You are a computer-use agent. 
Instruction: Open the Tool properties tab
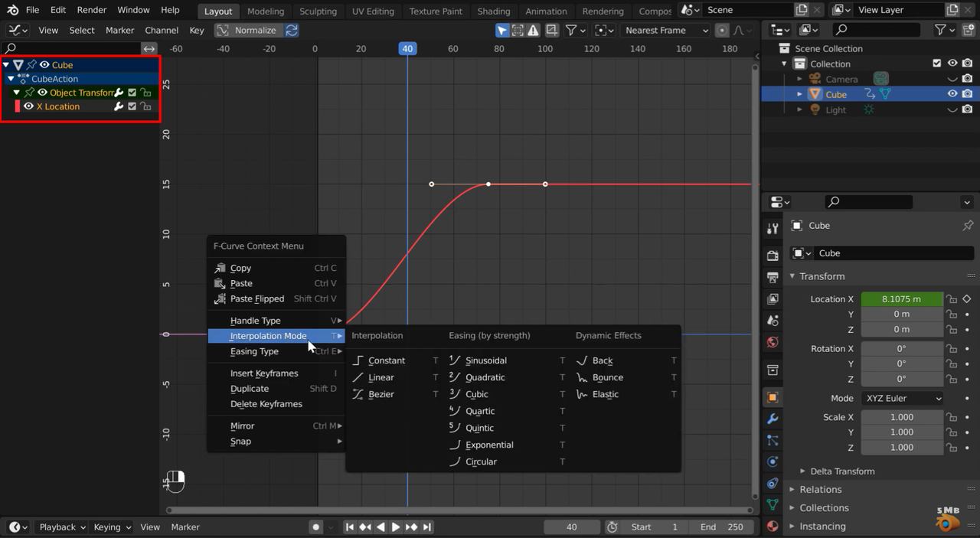pyautogui.click(x=773, y=228)
